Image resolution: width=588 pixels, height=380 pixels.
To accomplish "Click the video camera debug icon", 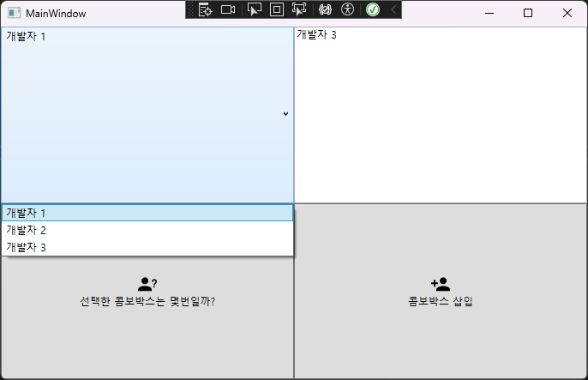I will (228, 9).
